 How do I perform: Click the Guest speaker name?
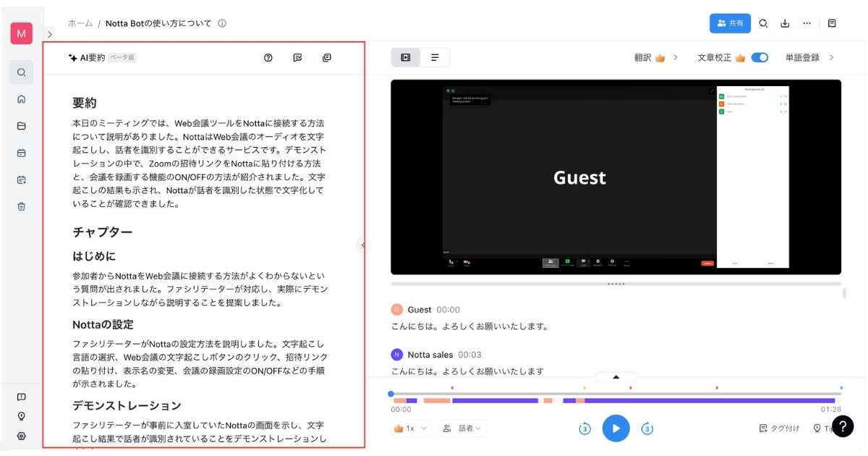point(420,310)
